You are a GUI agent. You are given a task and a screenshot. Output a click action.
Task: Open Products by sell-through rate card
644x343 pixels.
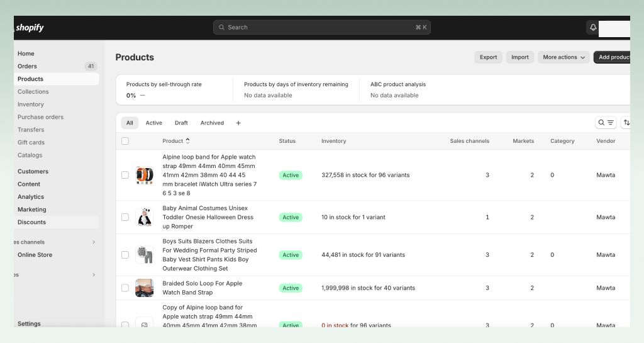[x=175, y=89]
